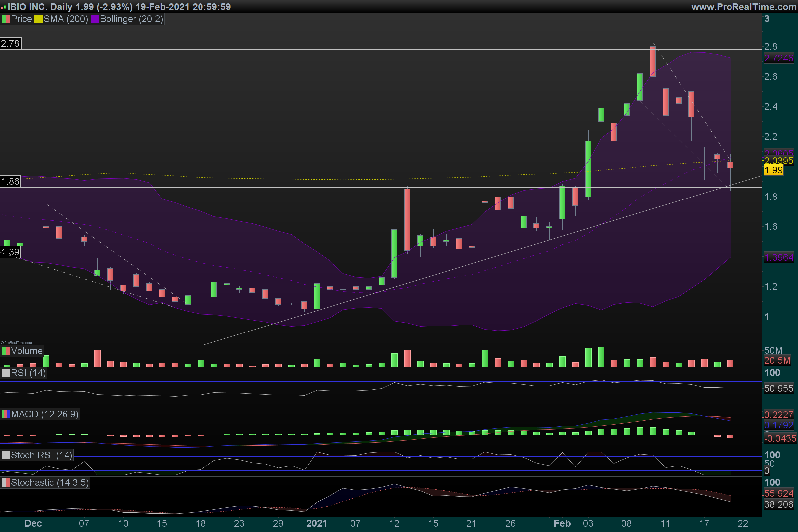Click the Stoch RSI (14) legend icon
The height and width of the screenshot is (532, 798).
(x=6, y=455)
